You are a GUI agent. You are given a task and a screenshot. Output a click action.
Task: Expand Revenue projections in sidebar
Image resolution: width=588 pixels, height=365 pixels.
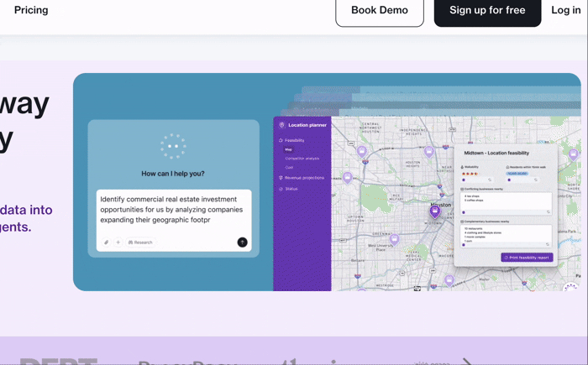tap(303, 178)
